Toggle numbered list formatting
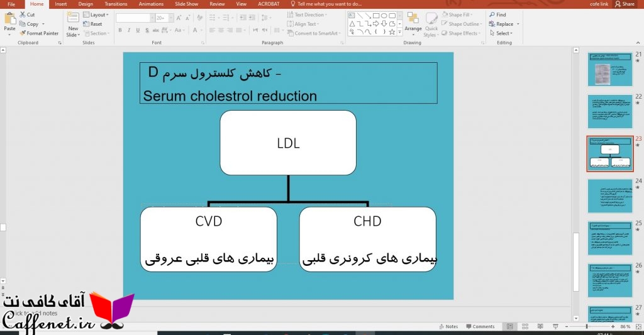The height and width of the screenshot is (335, 644). [226, 18]
